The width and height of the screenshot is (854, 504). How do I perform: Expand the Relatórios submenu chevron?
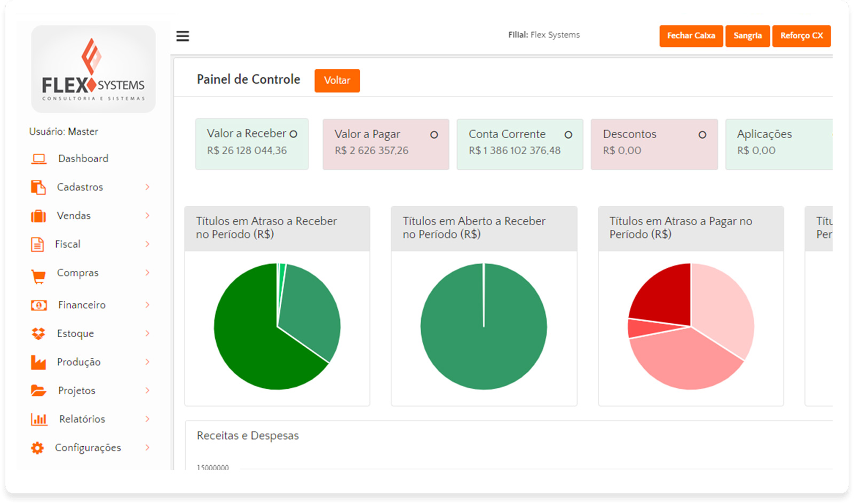pos(147,419)
